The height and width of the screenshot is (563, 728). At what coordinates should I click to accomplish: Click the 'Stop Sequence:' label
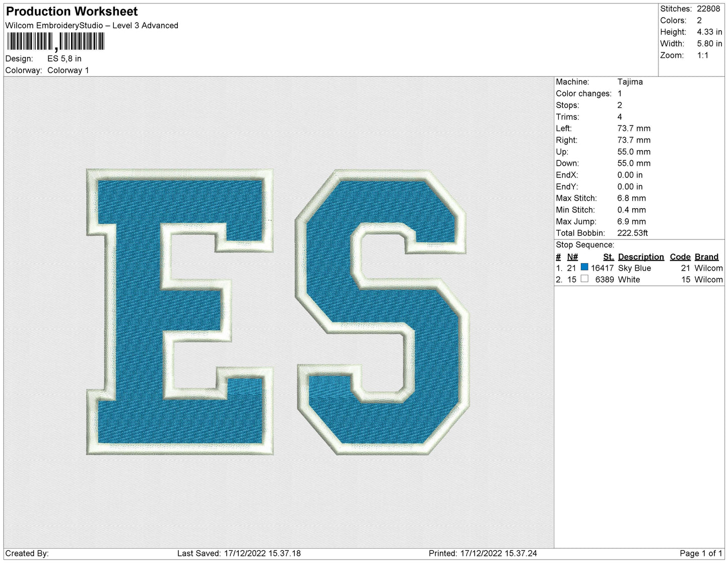[585, 245]
